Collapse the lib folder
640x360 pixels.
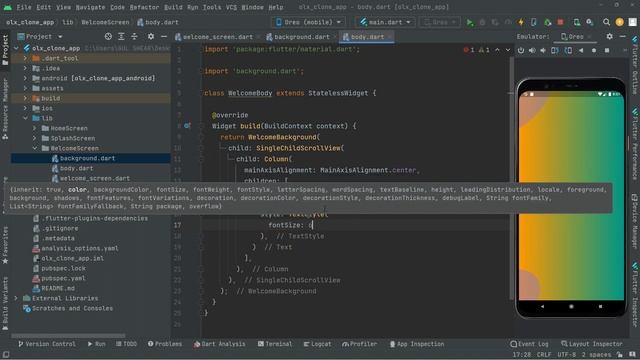[x=25, y=118]
